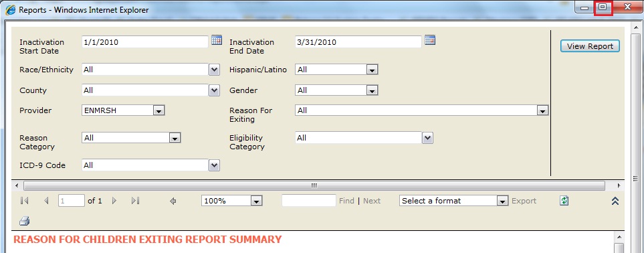The height and width of the screenshot is (253, 644).
Task: Expand Gender dropdown
Action: click(x=372, y=90)
